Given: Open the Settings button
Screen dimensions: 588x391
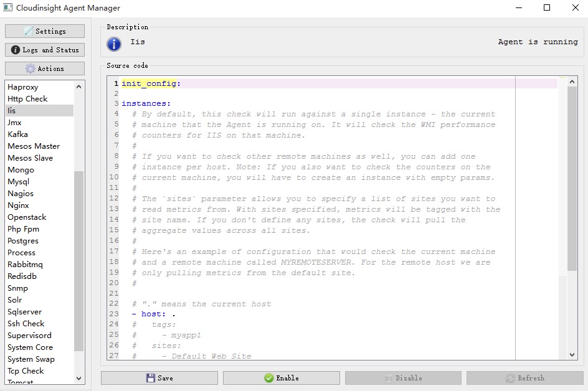Looking at the screenshot, I should click(x=45, y=31).
